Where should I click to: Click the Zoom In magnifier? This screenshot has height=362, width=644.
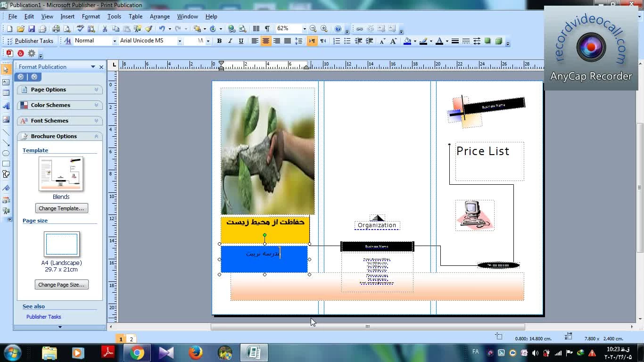click(x=324, y=29)
